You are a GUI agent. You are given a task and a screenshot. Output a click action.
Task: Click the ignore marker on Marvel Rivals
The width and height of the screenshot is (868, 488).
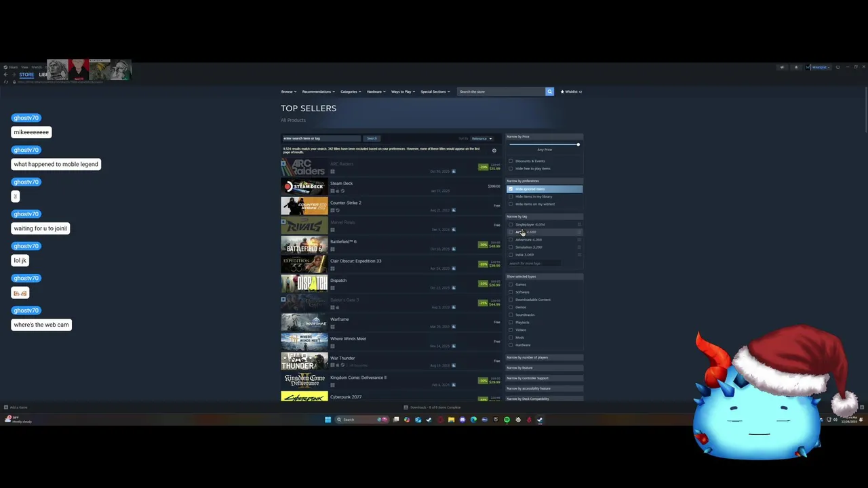(x=283, y=222)
